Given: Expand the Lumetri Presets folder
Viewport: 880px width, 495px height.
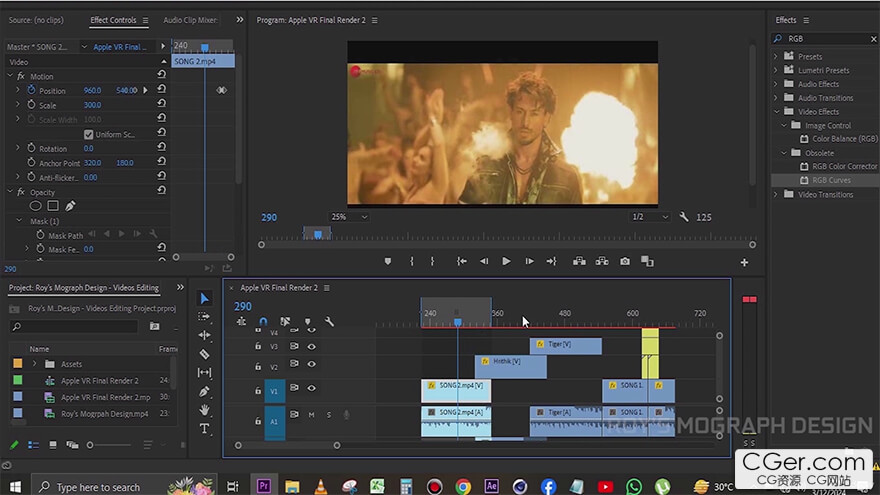Looking at the screenshot, I should tap(776, 70).
